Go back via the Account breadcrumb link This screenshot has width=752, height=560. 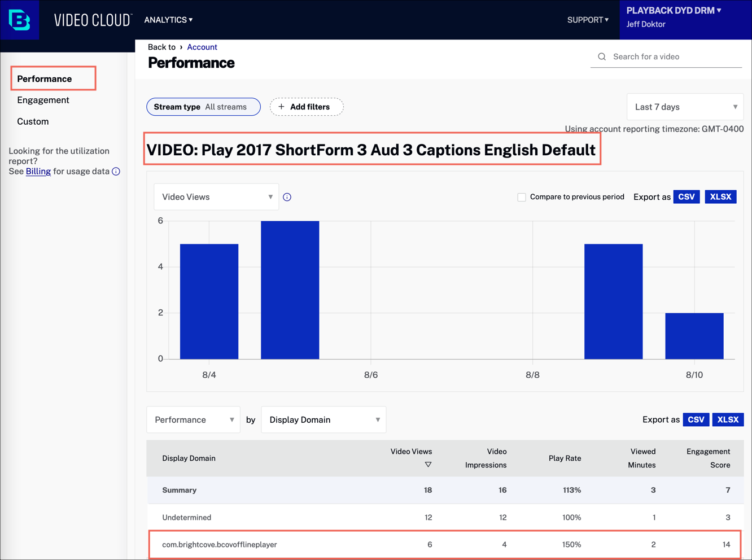point(202,47)
